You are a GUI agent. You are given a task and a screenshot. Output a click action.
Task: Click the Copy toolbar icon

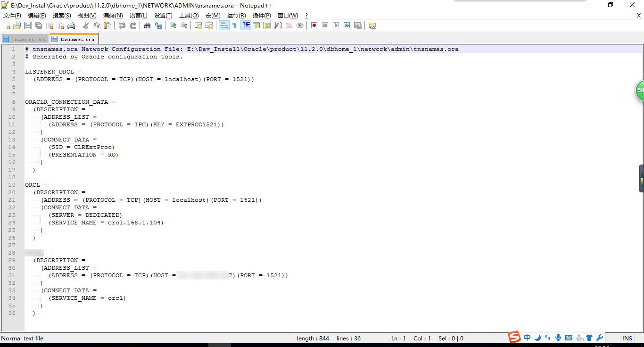97,25
